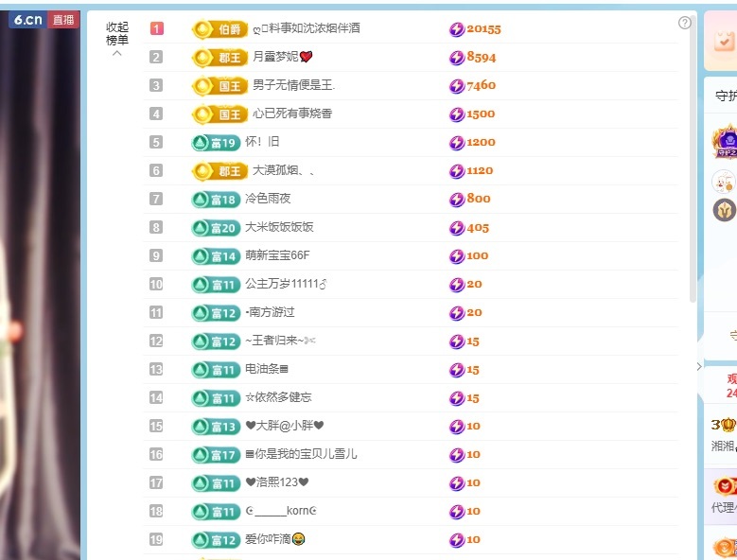Click the help question mark icon
737x560 pixels.
pos(685,23)
